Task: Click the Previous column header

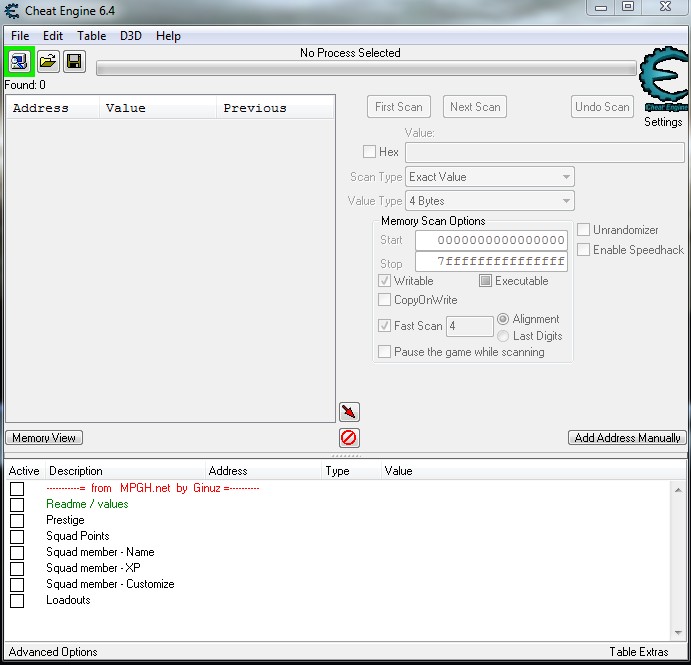Action: pos(275,108)
